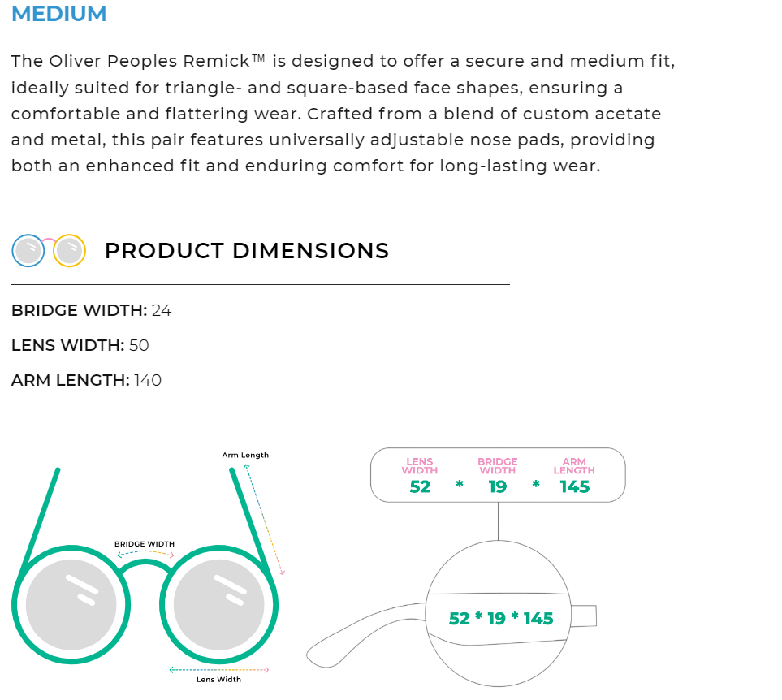Click the green 145 value in the size box

click(574, 486)
